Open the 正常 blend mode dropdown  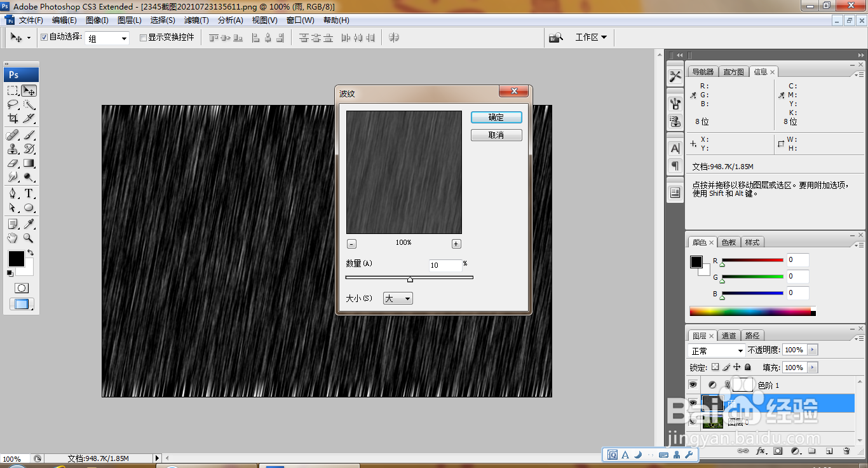coord(717,350)
